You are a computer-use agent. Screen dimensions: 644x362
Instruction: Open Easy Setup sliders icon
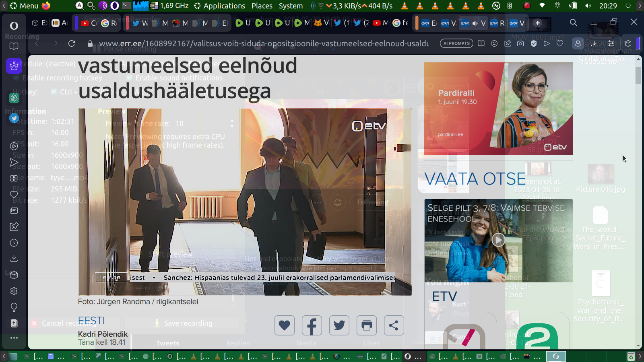coord(611,43)
